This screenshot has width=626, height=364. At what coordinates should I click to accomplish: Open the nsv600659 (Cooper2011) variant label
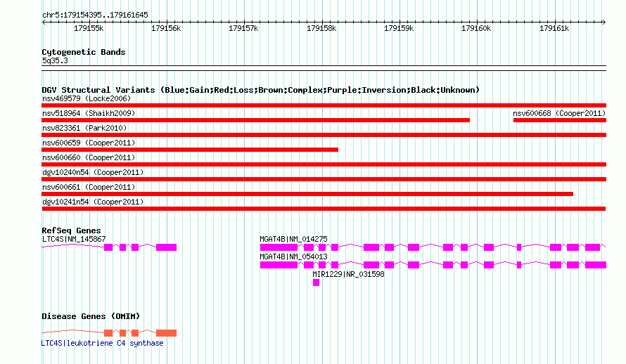[89, 143]
